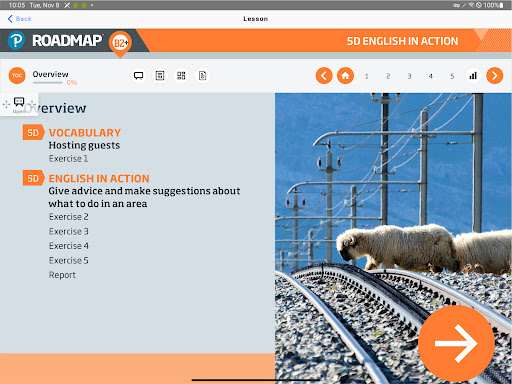Open the calculator-style icon in toolbar
The image size is (512, 384).
(160, 76)
